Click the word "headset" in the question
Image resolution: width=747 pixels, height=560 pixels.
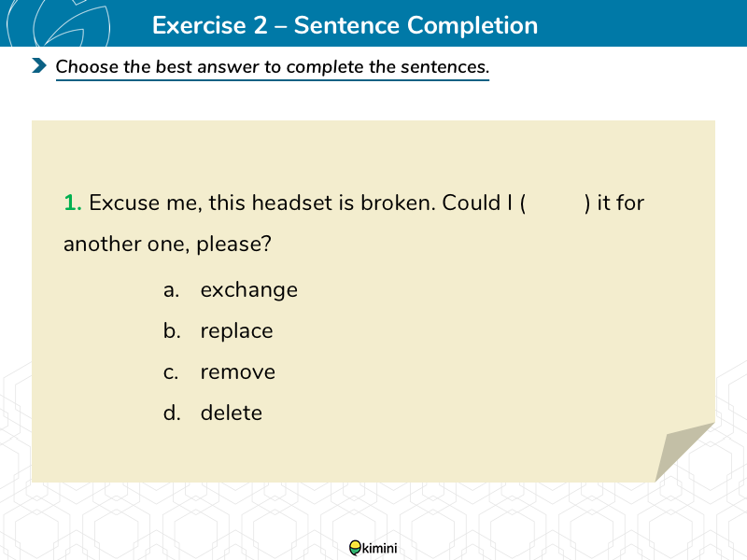coord(292,203)
